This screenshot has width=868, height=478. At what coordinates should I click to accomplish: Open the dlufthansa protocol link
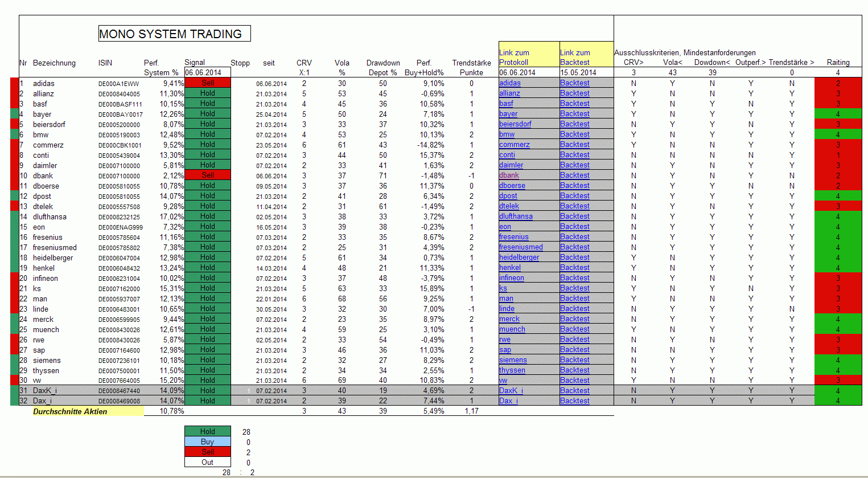tap(516, 216)
